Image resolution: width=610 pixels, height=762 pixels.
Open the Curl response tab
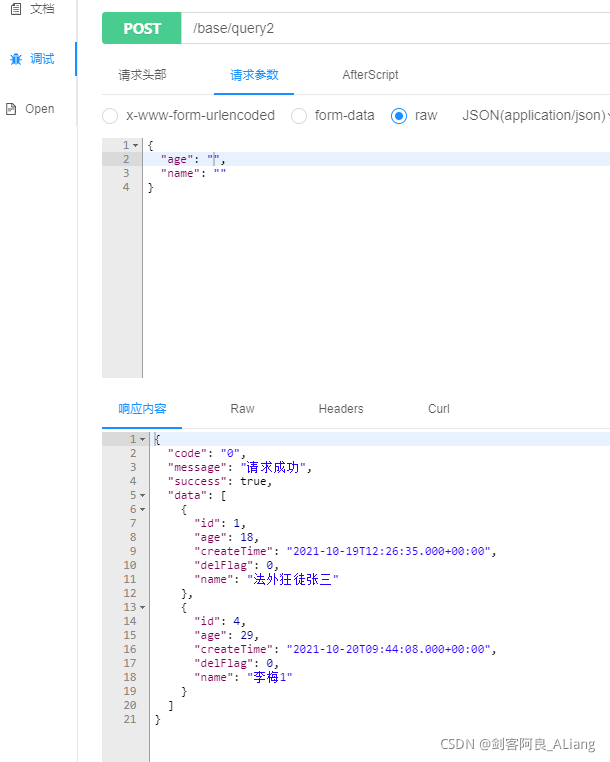click(439, 409)
